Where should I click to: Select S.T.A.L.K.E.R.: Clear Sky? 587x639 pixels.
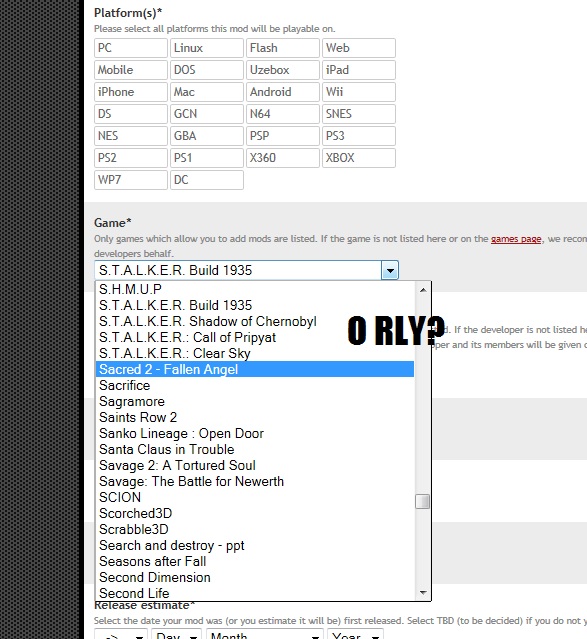coord(255,353)
